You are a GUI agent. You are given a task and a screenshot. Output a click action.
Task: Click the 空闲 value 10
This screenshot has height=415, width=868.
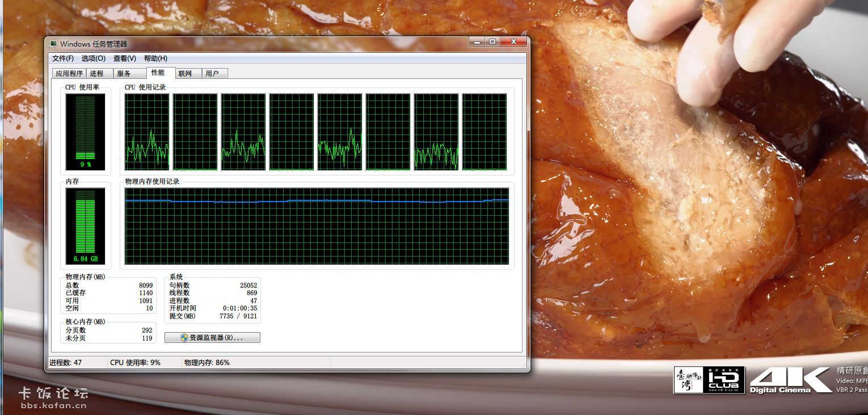pyautogui.click(x=149, y=308)
